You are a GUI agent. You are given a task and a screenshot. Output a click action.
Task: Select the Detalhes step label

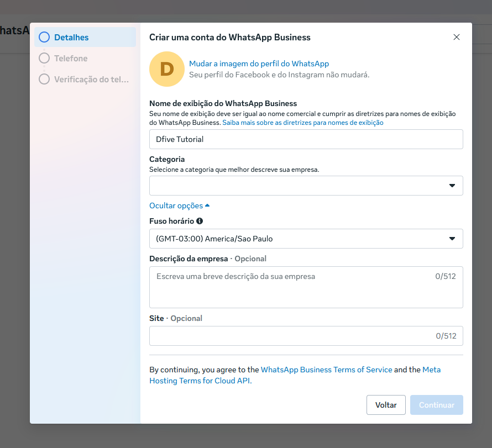71,38
